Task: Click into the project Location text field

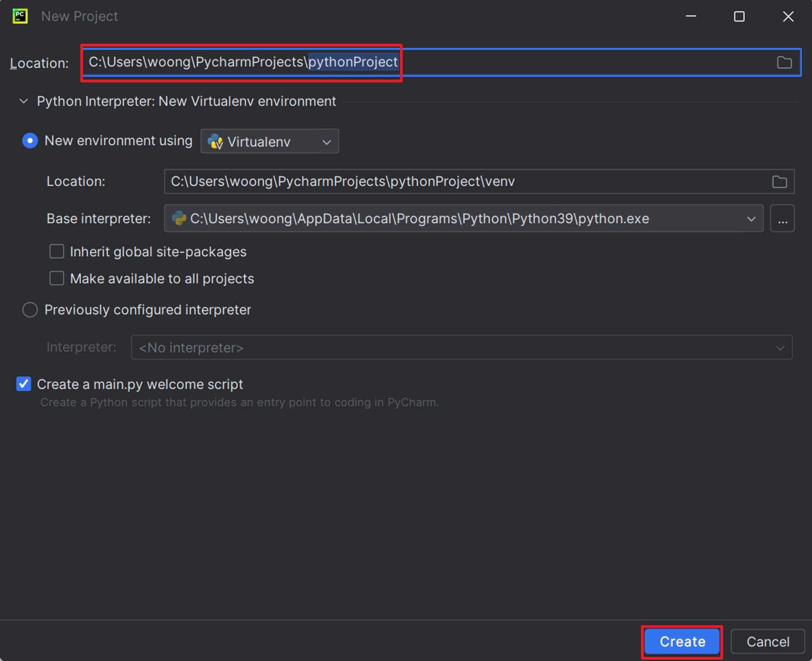Action: 568,63
